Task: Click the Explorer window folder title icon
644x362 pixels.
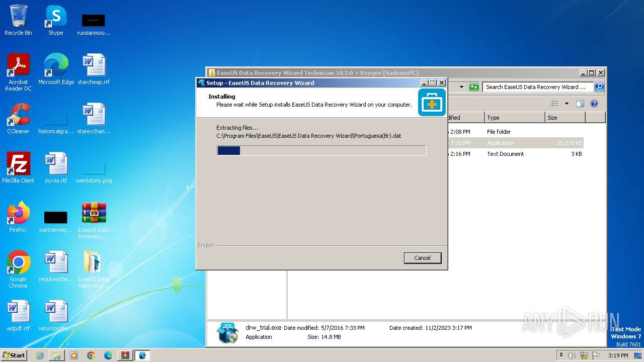Action: [212, 73]
